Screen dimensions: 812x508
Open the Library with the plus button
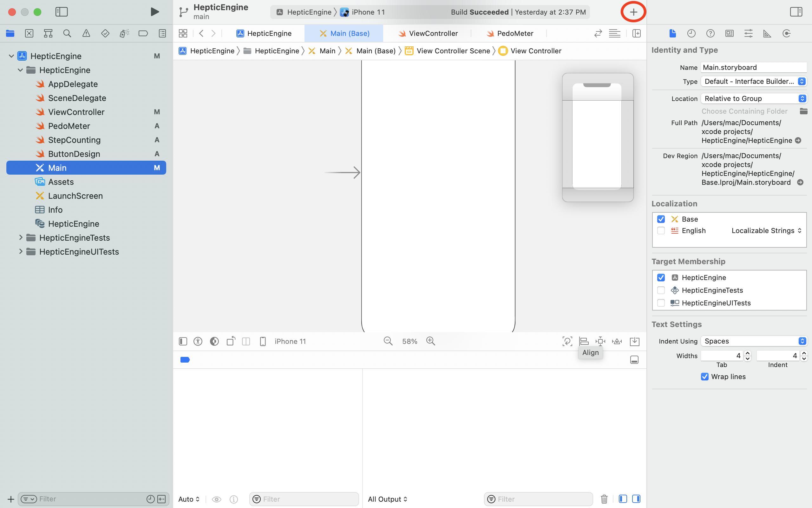coord(633,12)
